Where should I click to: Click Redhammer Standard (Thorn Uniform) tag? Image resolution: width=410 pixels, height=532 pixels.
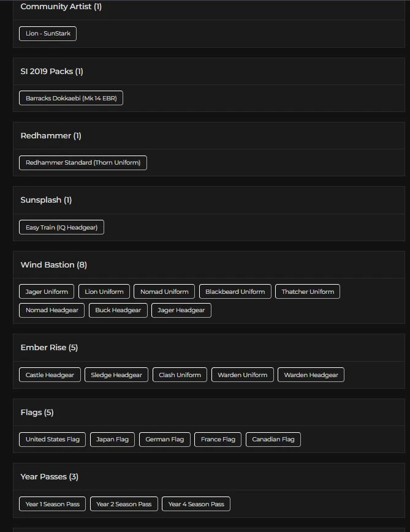83,163
